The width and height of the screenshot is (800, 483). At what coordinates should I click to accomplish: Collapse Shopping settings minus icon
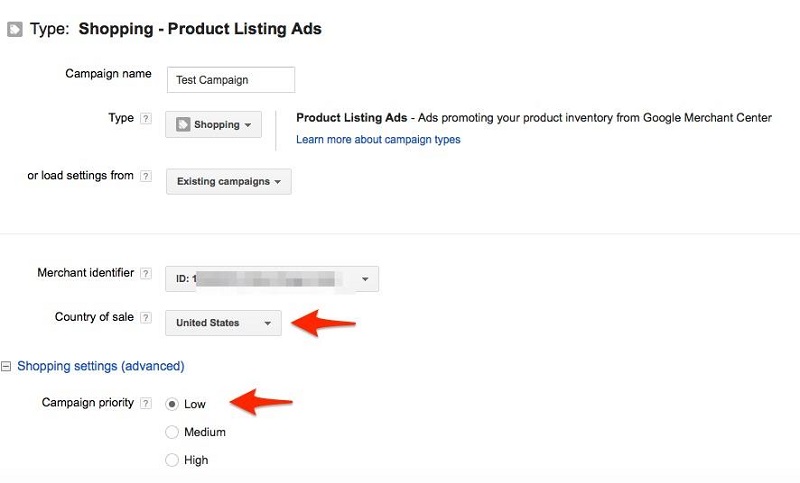(x=7, y=366)
